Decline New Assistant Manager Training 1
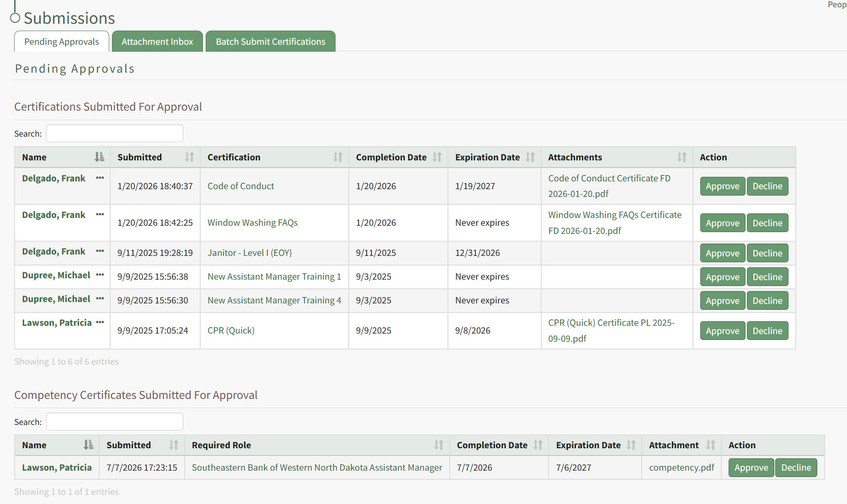 (x=767, y=277)
